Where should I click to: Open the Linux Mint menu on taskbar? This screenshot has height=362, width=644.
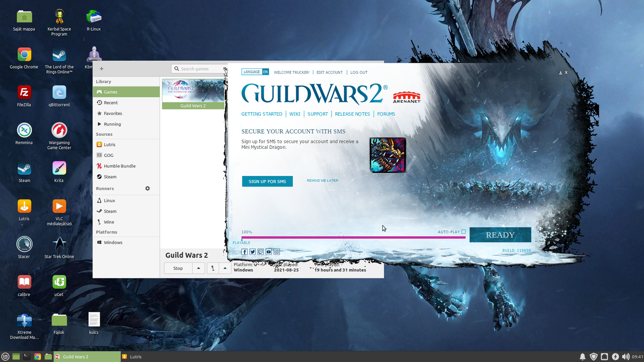pyautogui.click(x=6, y=356)
